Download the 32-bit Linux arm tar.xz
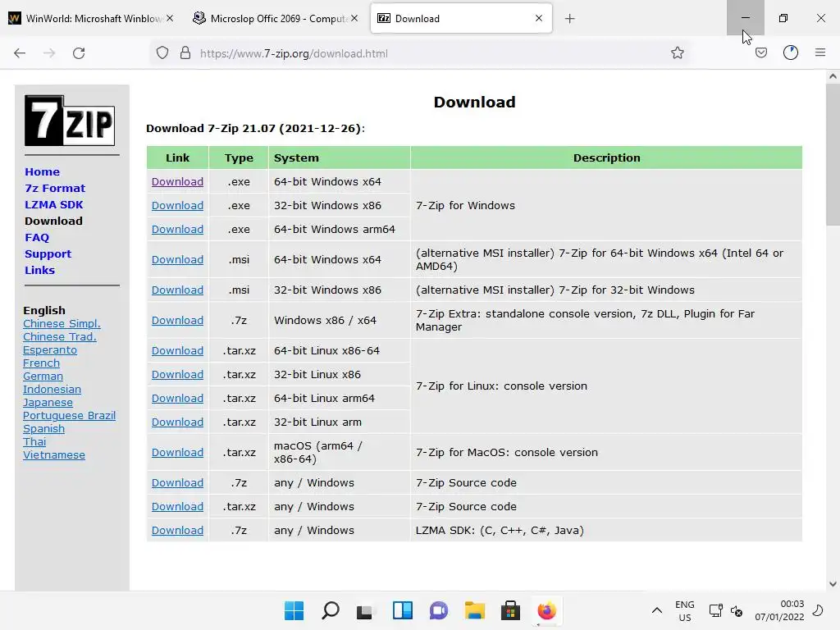Image resolution: width=840 pixels, height=630 pixels. [177, 422]
